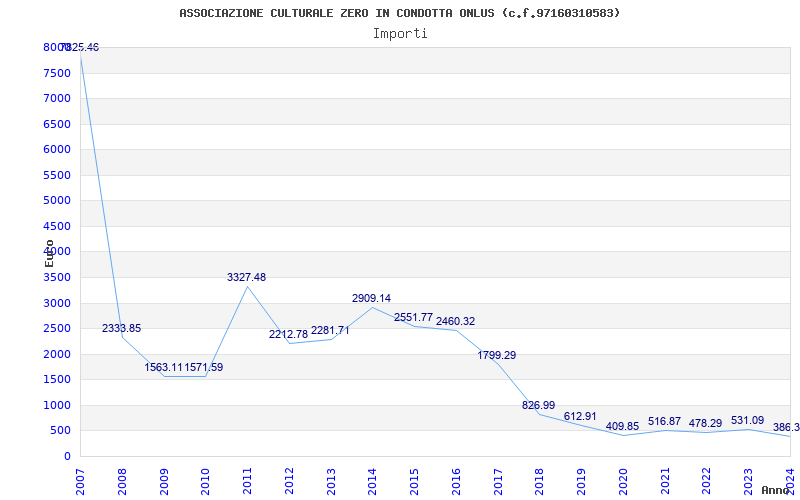Select the 2909.14 value label

tap(371, 298)
